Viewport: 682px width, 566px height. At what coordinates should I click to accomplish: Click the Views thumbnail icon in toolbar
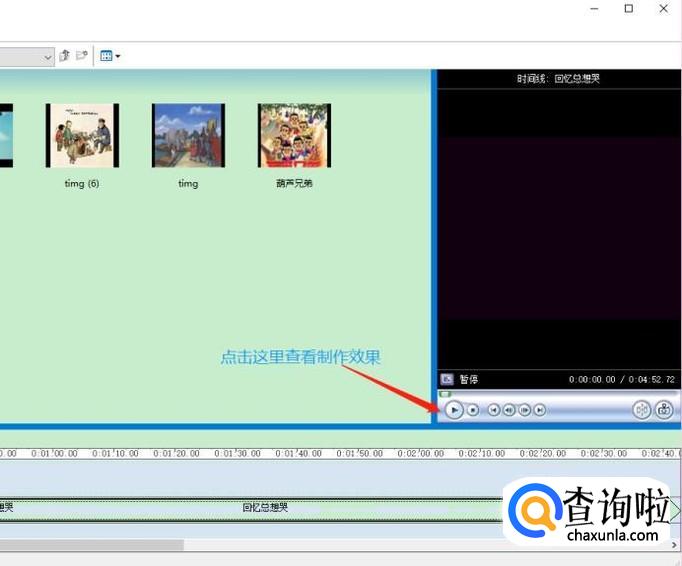coord(106,56)
